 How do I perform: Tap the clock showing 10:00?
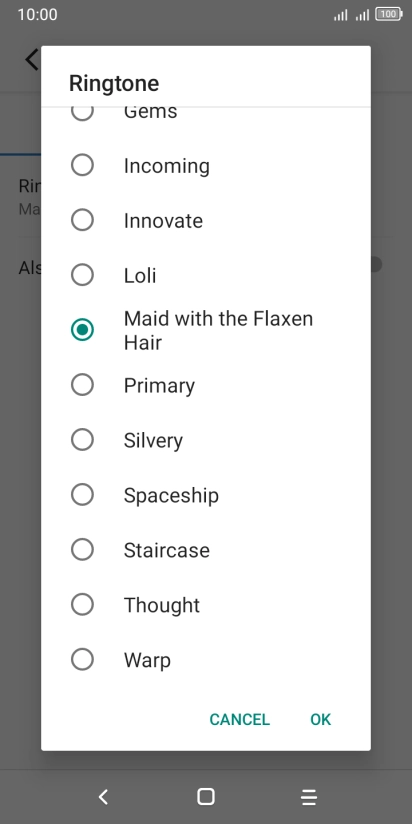click(x=37, y=14)
